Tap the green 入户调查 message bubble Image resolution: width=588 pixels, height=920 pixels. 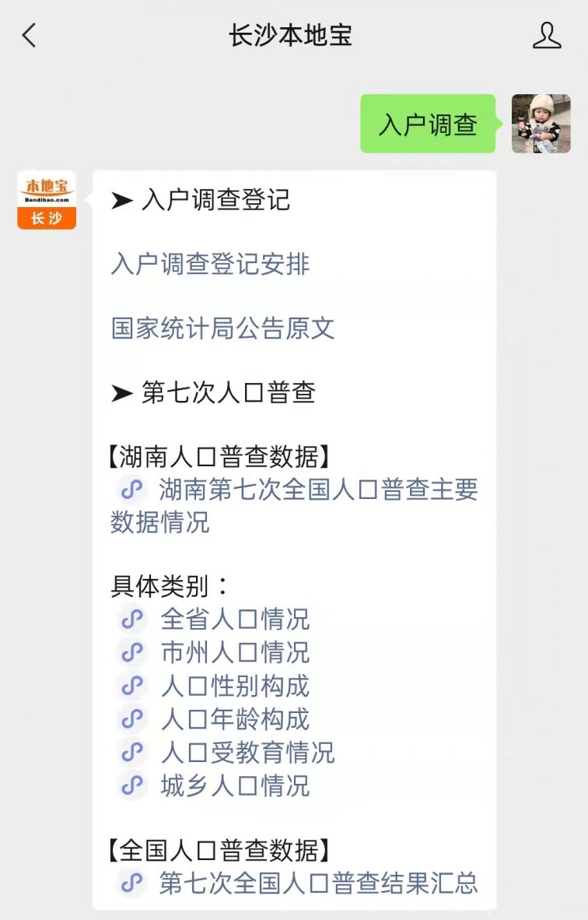tap(429, 124)
